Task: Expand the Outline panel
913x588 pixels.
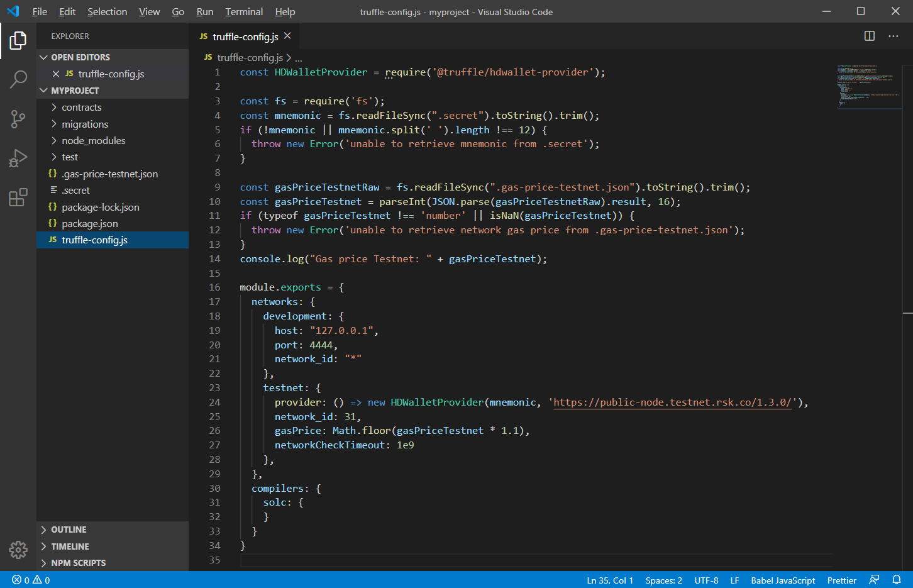Action: click(x=113, y=530)
